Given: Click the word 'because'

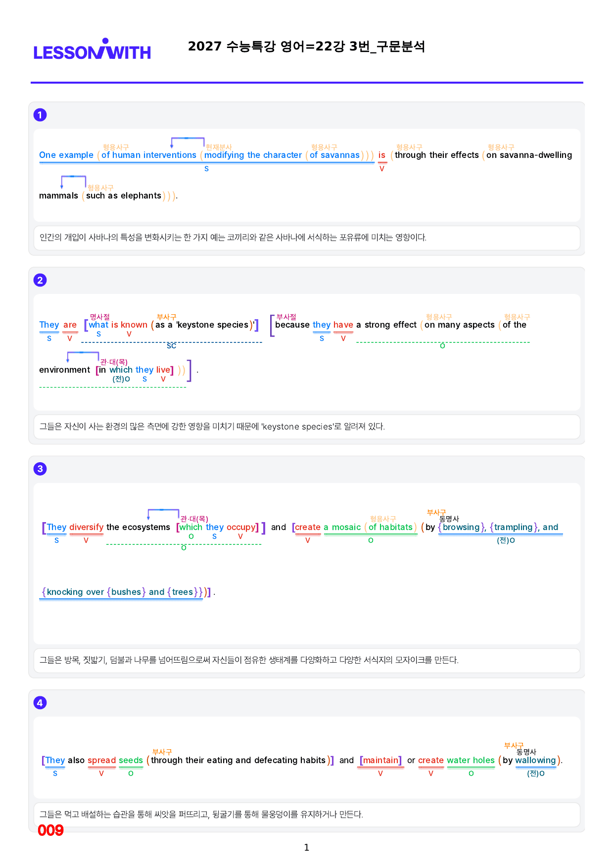Looking at the screenshot, I should coord(292,325).
